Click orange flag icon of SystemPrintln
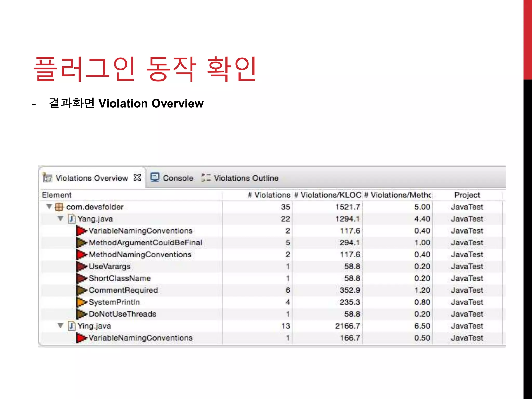The height and width of the screenshot is (399, 532). [81, 302]
